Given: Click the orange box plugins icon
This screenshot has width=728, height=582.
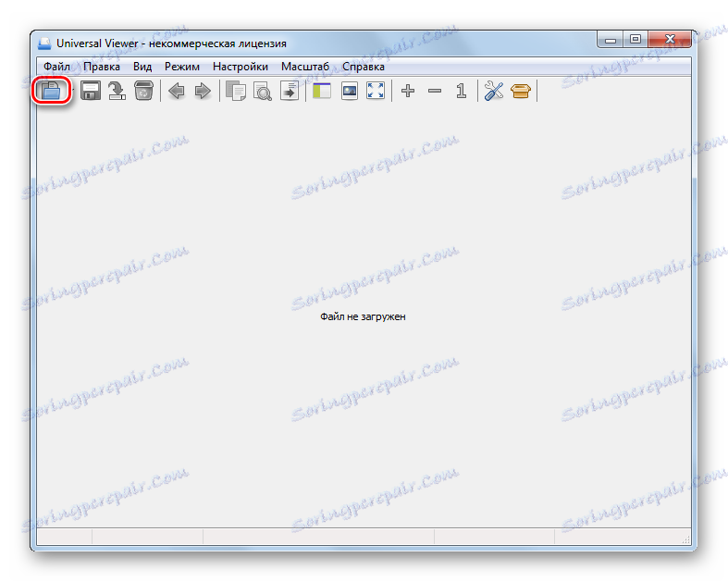Looking at the screenshot, I should coord(521,91).
